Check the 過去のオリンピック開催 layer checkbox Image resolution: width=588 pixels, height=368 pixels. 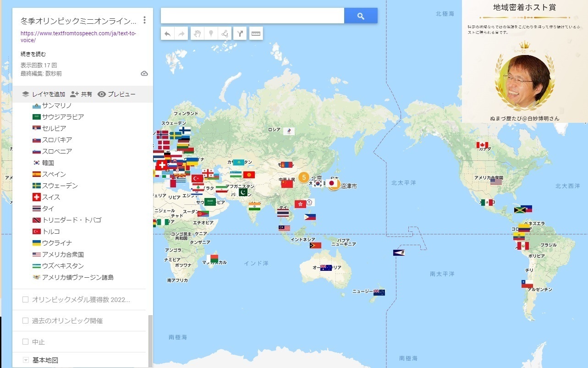26,321
